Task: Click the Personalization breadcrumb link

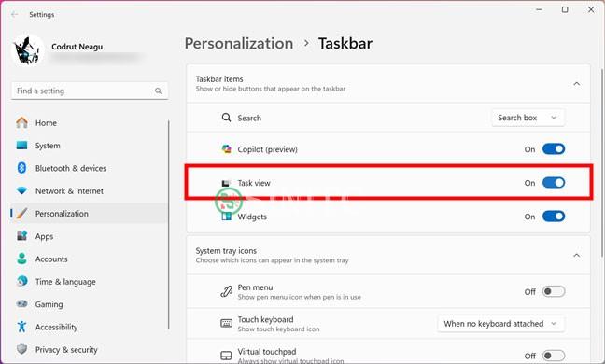Action: 239,43
